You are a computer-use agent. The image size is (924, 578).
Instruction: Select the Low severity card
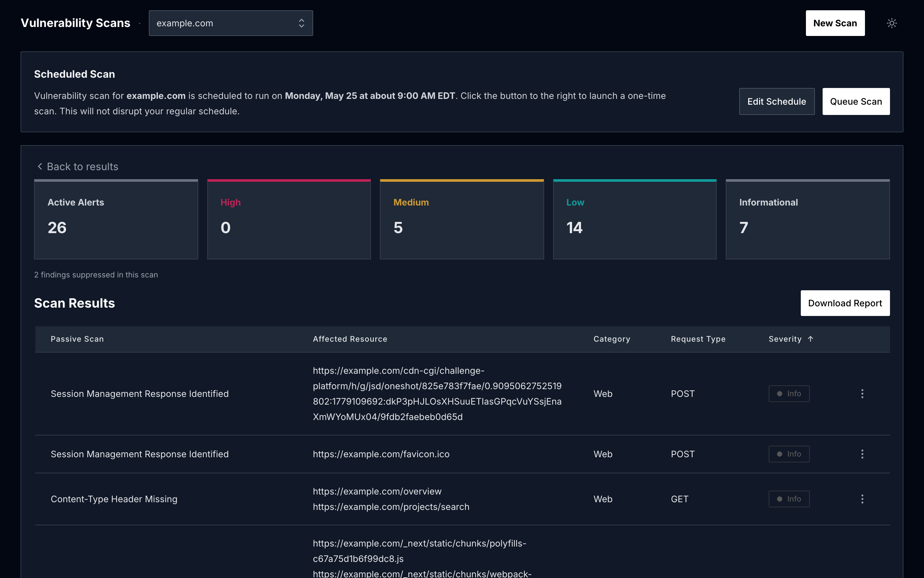click(635, 219)
